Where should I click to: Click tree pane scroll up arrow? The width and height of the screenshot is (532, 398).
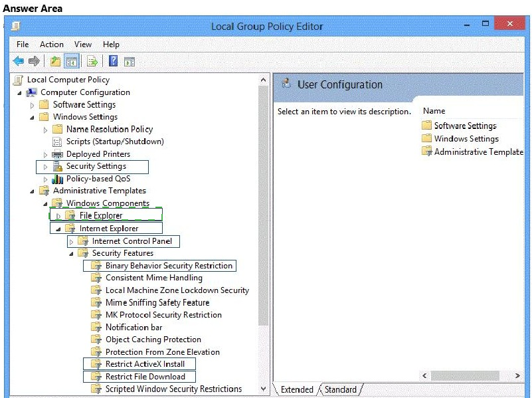coord(263,80)
